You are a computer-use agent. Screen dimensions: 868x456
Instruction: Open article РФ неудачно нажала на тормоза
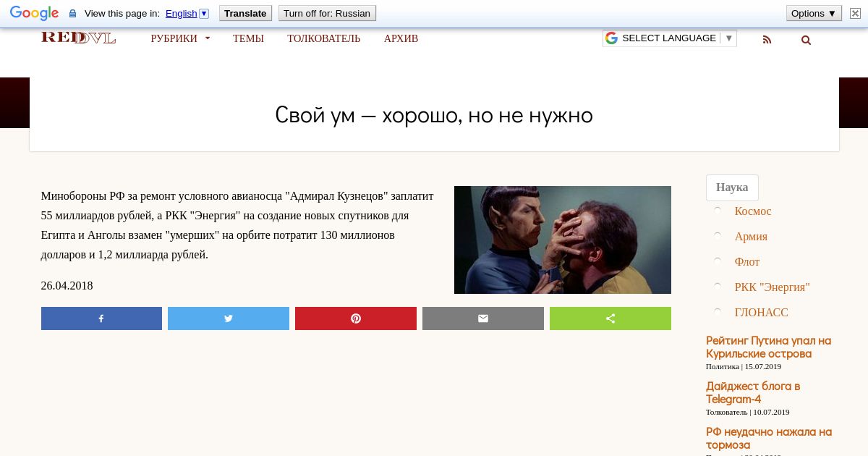tap(769, 438)
